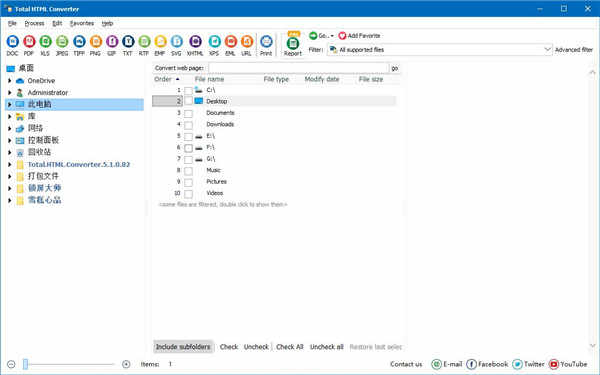The width and height of the screenshot is (600, 375).
Task: Open the Twitter link icon
Action: click(517, 364)
